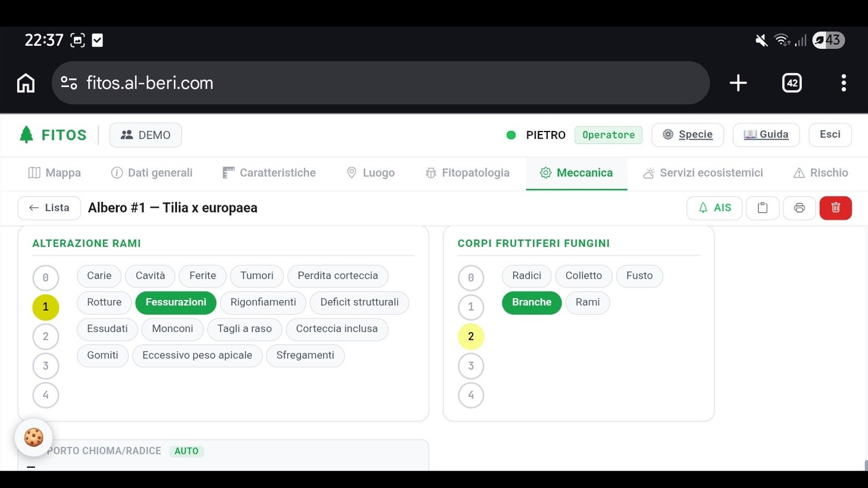Toggle the Cavità chip
Image resolution: width=868 pixels, height=488 pixels.
tap(151, 276)
